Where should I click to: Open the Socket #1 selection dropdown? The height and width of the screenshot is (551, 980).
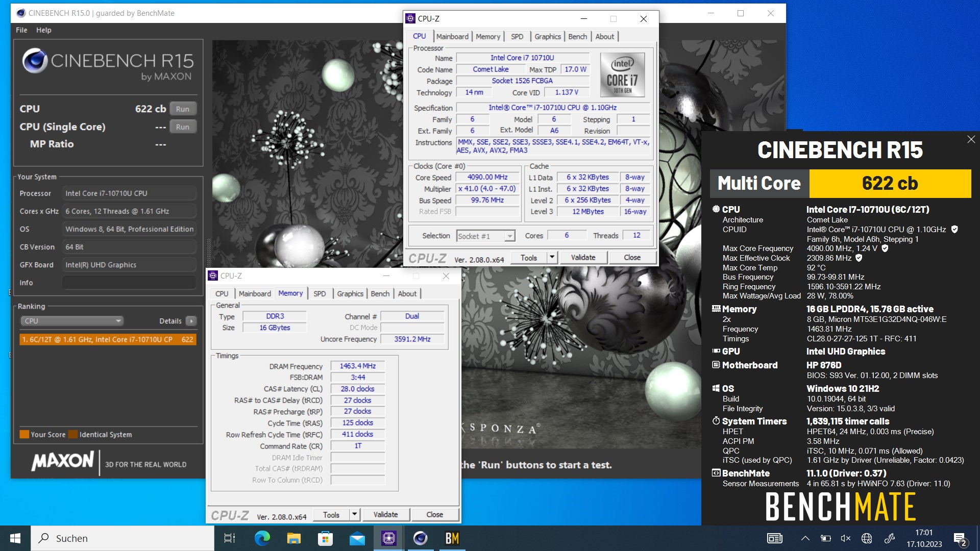coord(485,236)
